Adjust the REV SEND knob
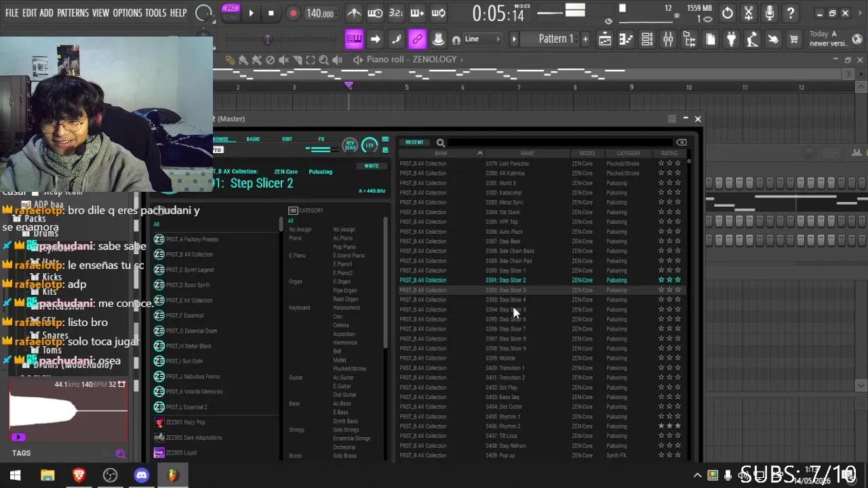 point(350,145)
